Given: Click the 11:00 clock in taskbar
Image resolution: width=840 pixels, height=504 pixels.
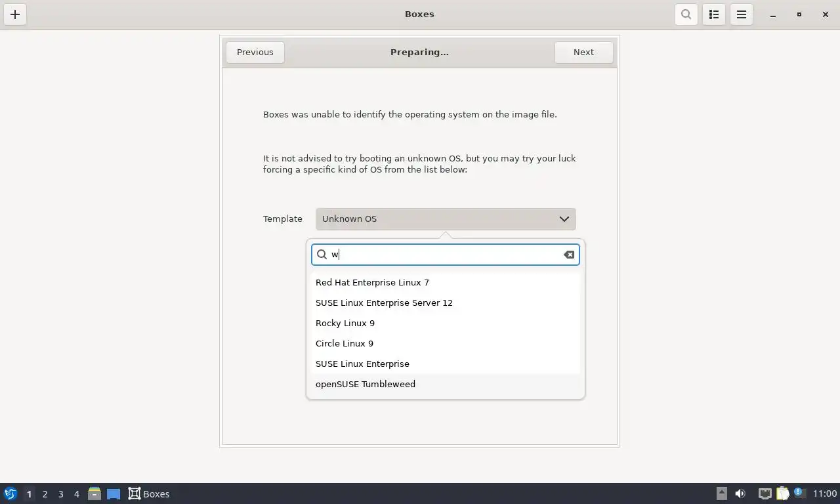Looking at the screenshot, I should [x=825, y=493].
